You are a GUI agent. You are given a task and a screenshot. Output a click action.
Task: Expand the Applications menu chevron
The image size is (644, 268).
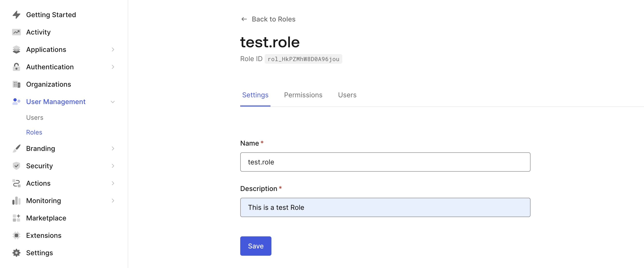pyautogui.click(x=113, y=49)
